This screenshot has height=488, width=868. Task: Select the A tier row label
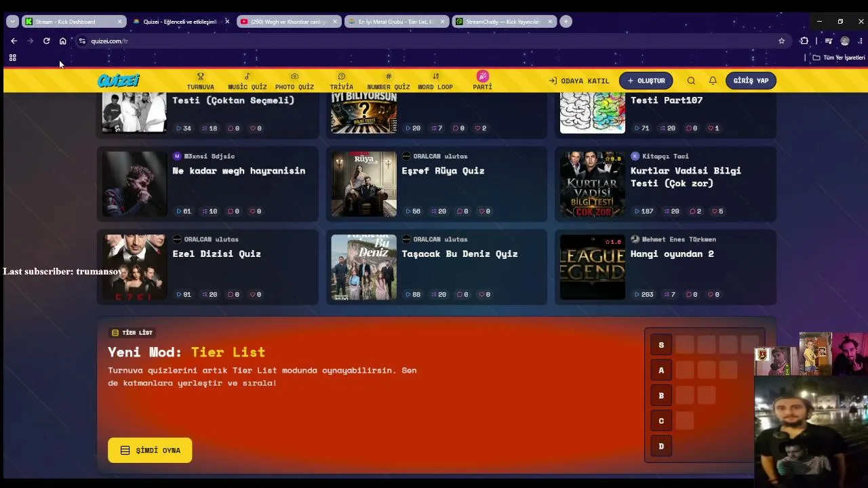pyautogui.click(x=661, y=370)
